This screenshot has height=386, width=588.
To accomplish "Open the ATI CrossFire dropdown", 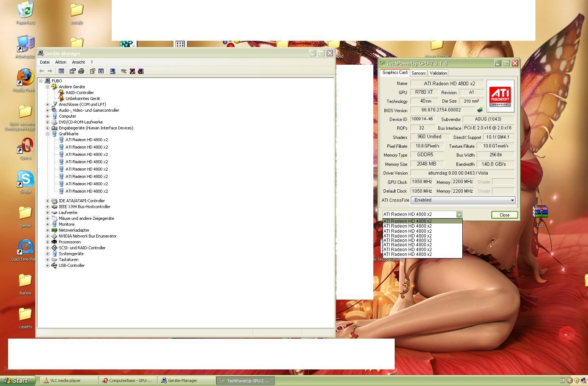I will pos(463,200).
